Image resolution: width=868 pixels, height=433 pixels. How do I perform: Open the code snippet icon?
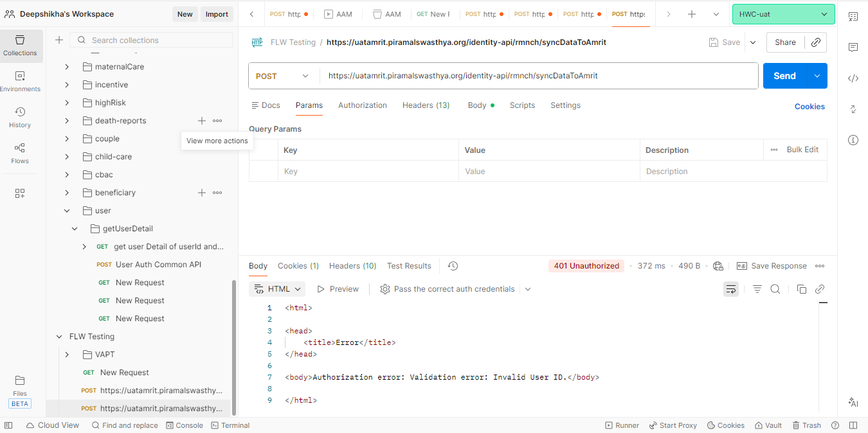853,78
